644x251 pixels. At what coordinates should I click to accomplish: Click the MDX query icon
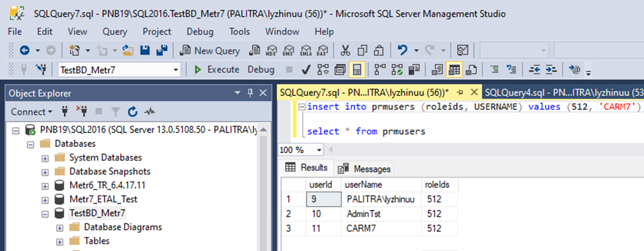pyautogui.click(x=271, y=50)
